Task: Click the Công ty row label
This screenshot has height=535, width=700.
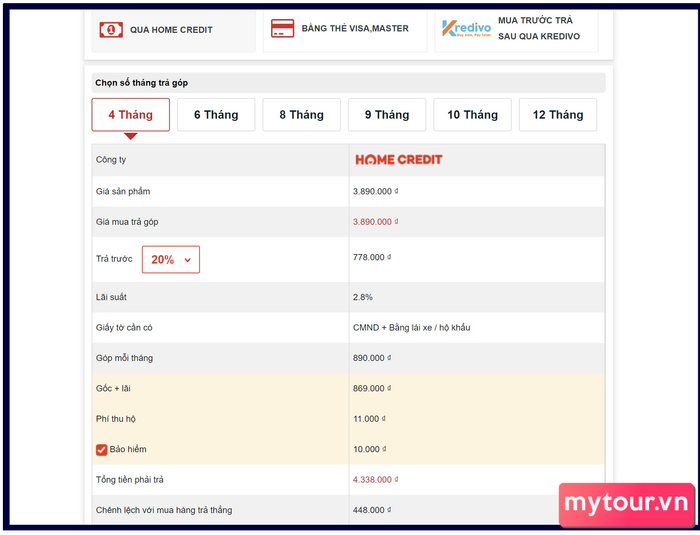Action: [x=111, y=159]
